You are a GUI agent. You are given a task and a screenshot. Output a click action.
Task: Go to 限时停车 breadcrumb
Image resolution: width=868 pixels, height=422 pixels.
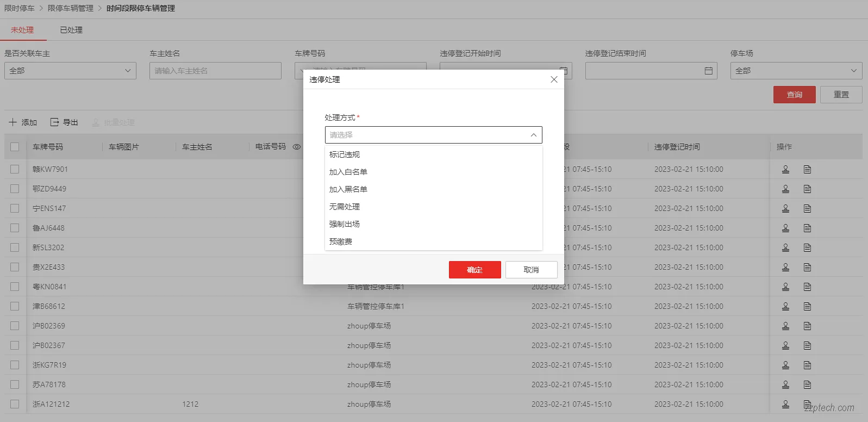pos(20,8)
